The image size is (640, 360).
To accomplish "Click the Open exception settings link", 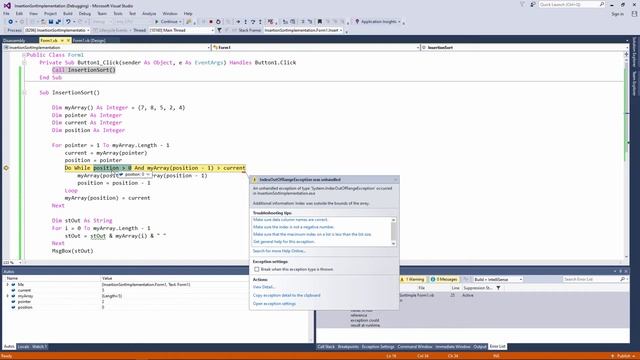I will coord(274,304).
